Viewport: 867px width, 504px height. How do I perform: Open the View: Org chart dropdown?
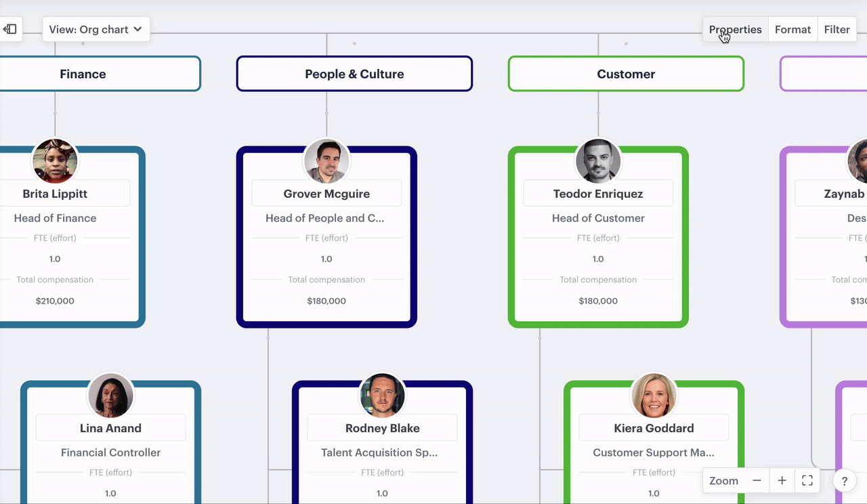(x=96, y=29)
